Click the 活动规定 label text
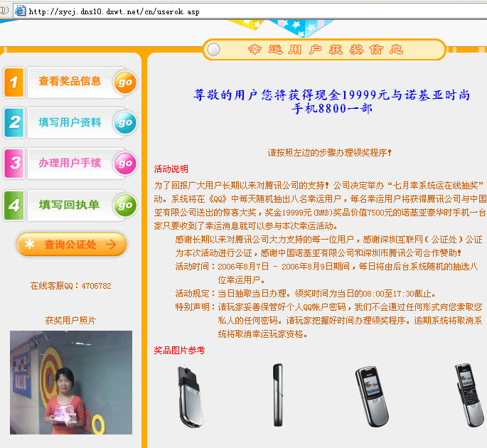Screen dimensions: 487x448 [196, 293]
